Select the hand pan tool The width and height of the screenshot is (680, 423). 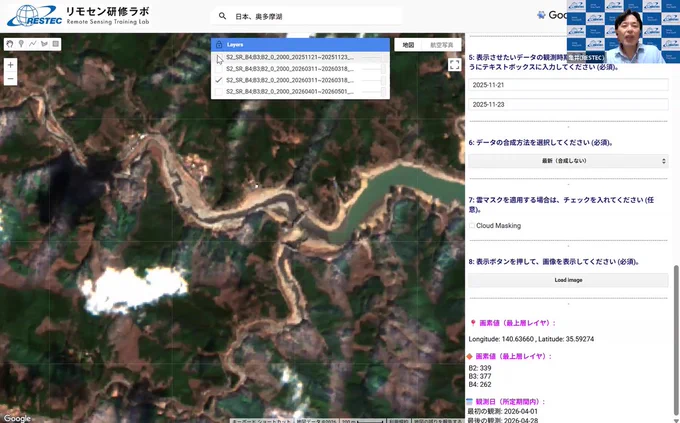tap(10, 44)
